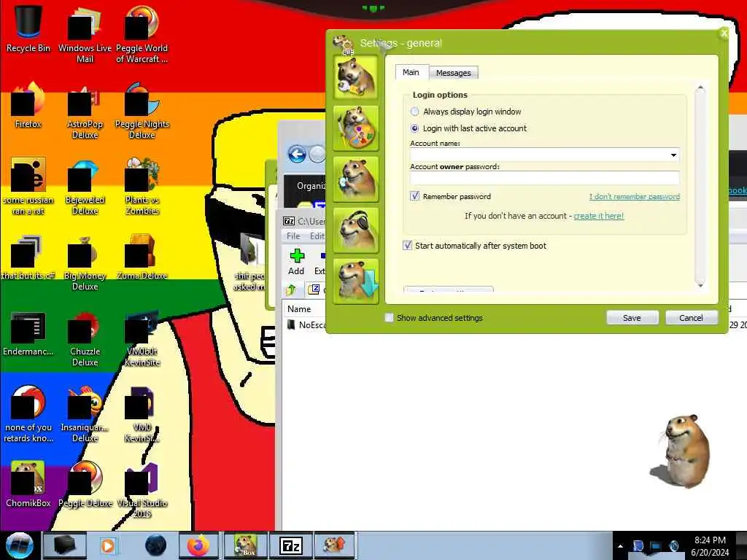Screen dimensions: 747x560
Task: Open AstroPop Deluxe desktop icon
Action: [x=85, y=111]
